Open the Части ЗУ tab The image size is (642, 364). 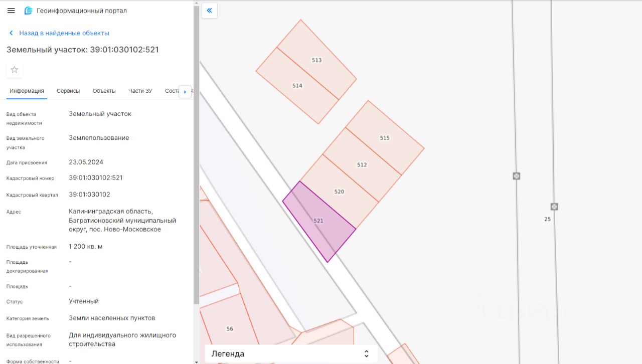click(140, 91)
